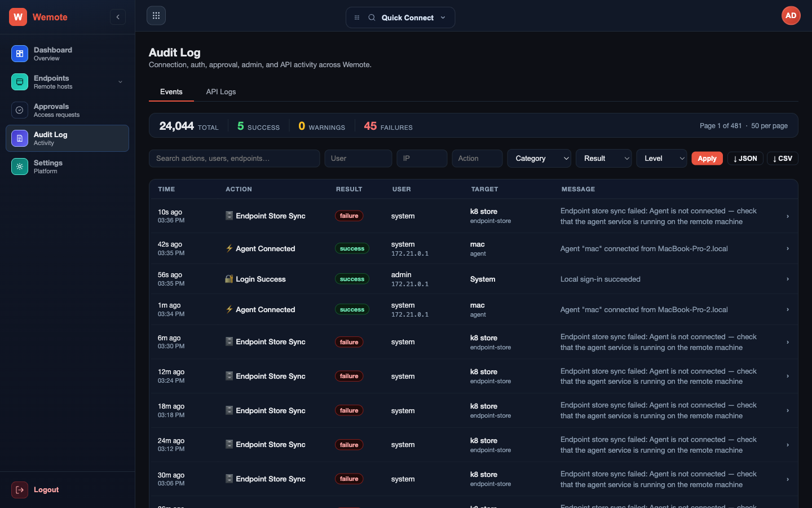Viewport: 812px width, 508px height.
Task: Expand details of the 30m ago event
Action: [x=788, y=479]
